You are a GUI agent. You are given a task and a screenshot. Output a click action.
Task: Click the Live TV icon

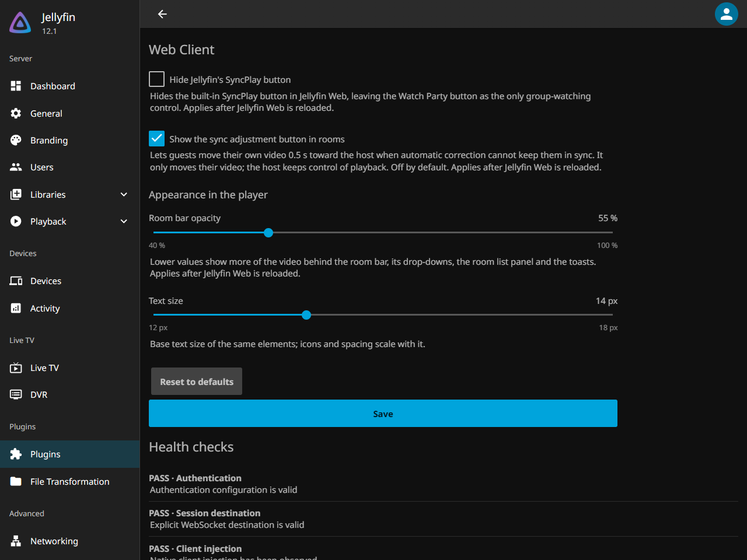tap(16, 367)
